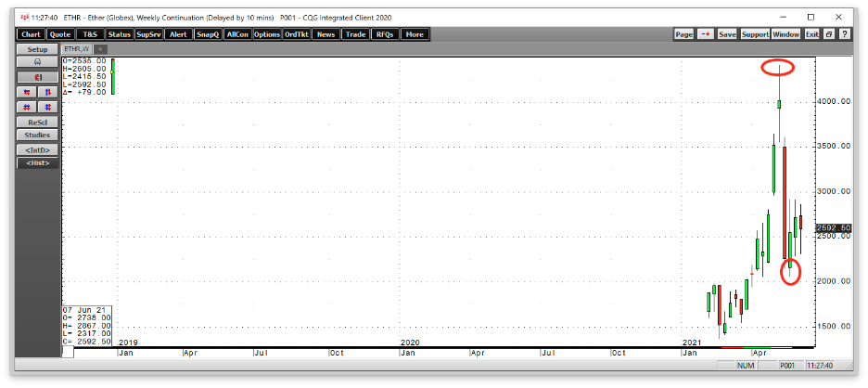Screen dimensions: 868x388
Task: Select the ETHR,W chart tab
Action: [x=78, y=49]
